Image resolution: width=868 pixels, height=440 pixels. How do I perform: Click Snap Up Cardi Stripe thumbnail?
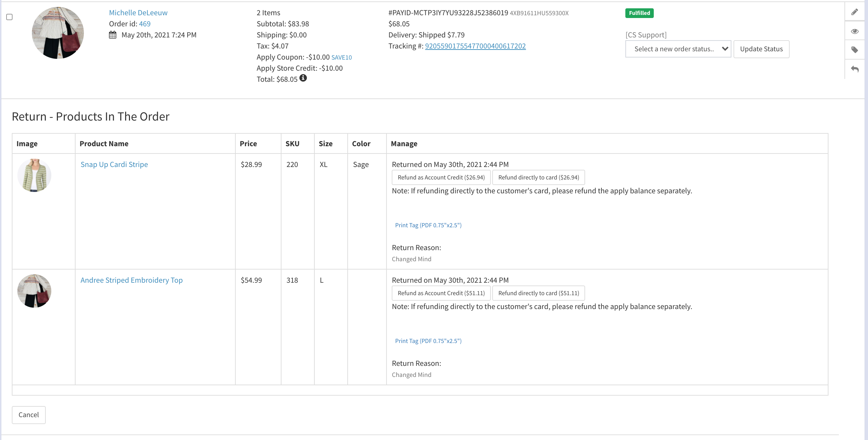(x=34, y=175)
